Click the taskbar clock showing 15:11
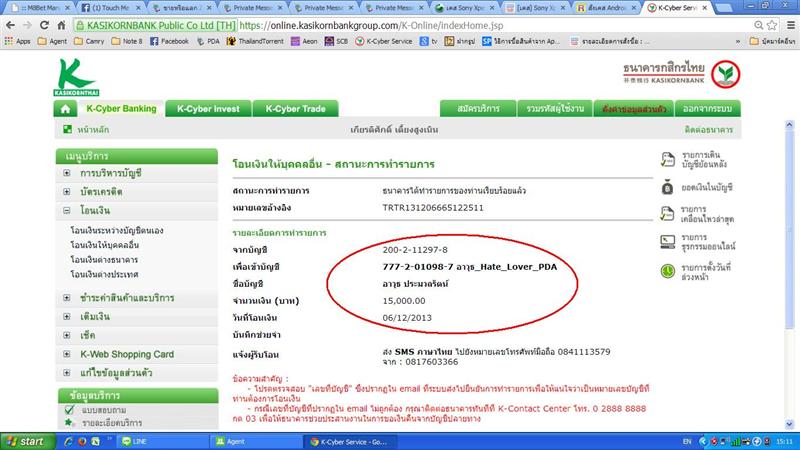The height and width of the screenshot is (450, 800). [784, 442]
